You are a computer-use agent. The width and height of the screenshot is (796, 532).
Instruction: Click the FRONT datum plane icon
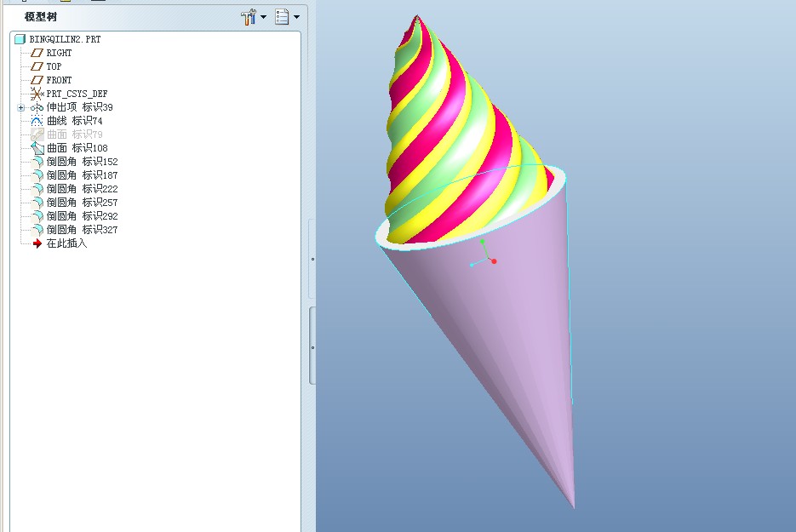[37, 80]
